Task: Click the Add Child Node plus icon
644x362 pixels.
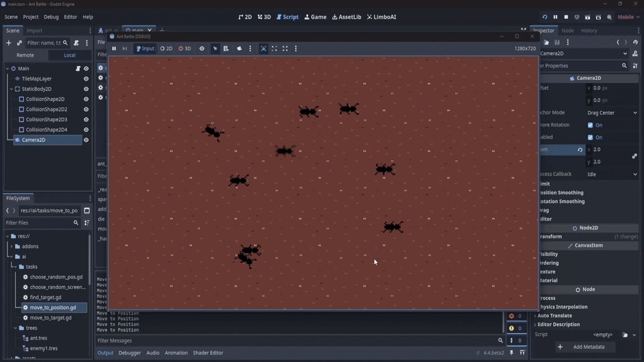Action: 9,43
